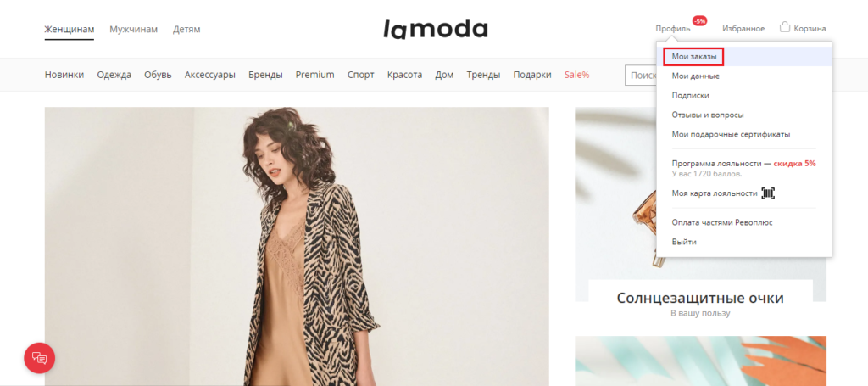Screen dimensions: 868x386
Task: Select Мои подарочные сертификаты
Action: click(x=731, y=134)
